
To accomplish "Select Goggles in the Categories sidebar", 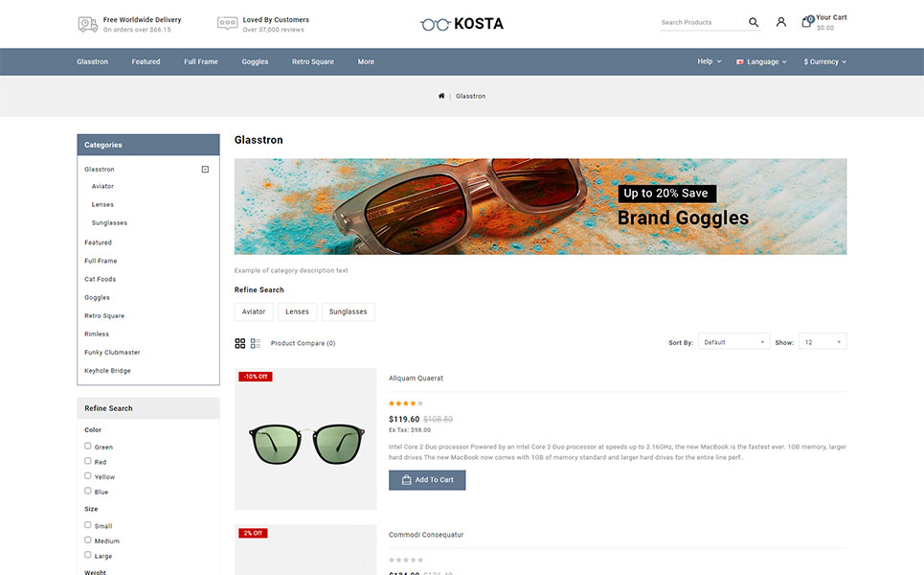I will pyautogui.click(x=98, y=297).
